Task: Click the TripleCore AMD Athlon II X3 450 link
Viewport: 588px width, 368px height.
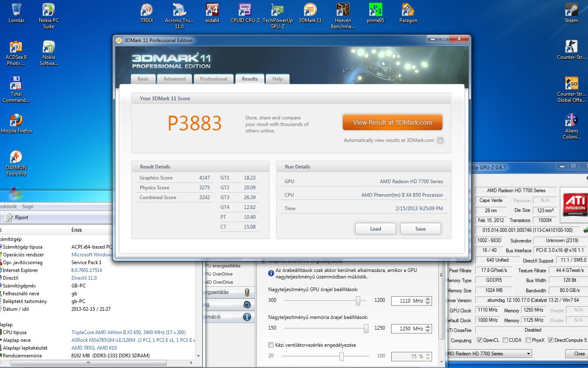Action: point(129,332)
